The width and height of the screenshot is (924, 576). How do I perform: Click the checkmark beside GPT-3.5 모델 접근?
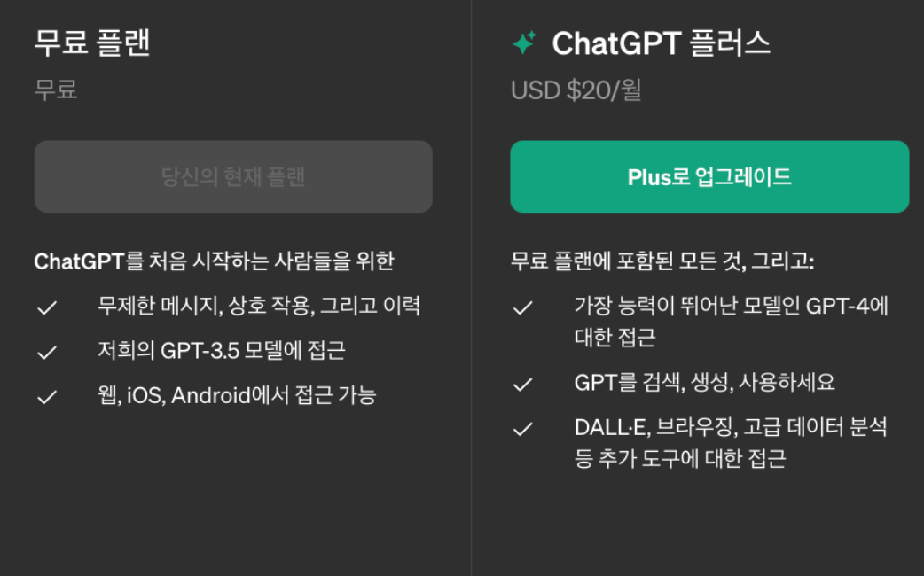[45, 350]
